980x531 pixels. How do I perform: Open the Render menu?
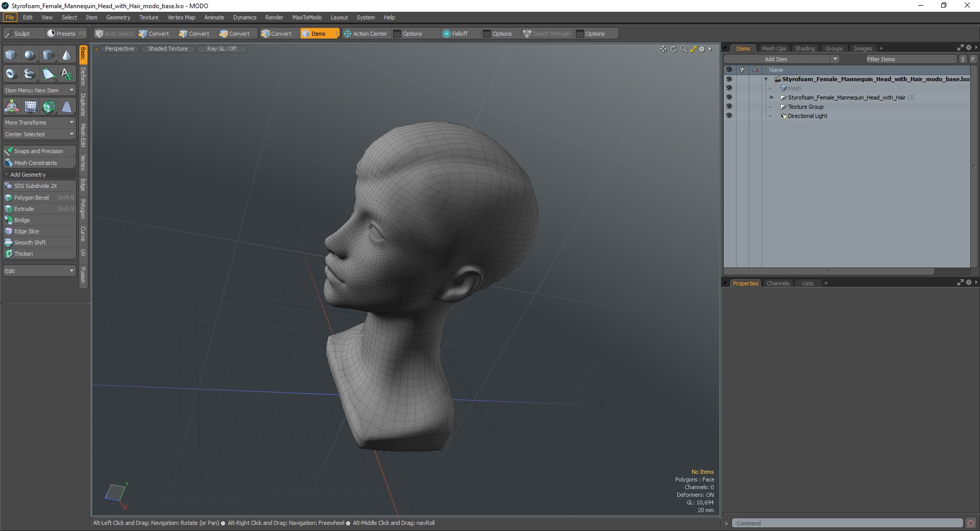274,17
